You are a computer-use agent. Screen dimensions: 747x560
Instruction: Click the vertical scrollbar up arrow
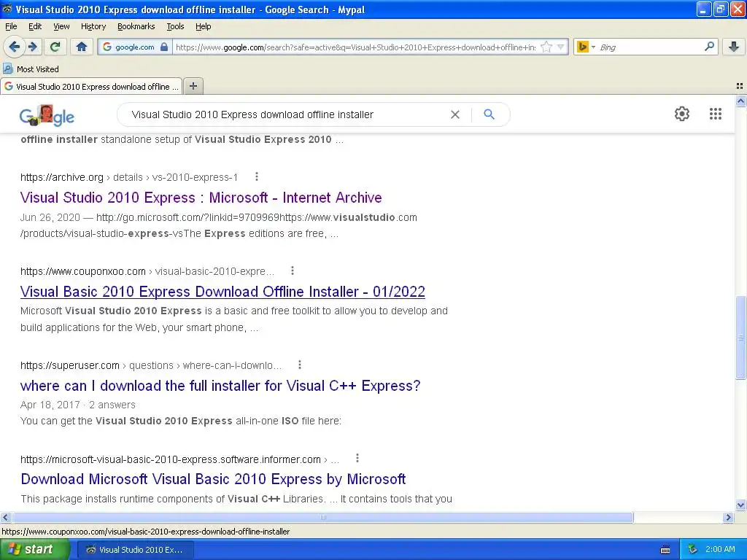pos(740,101)
